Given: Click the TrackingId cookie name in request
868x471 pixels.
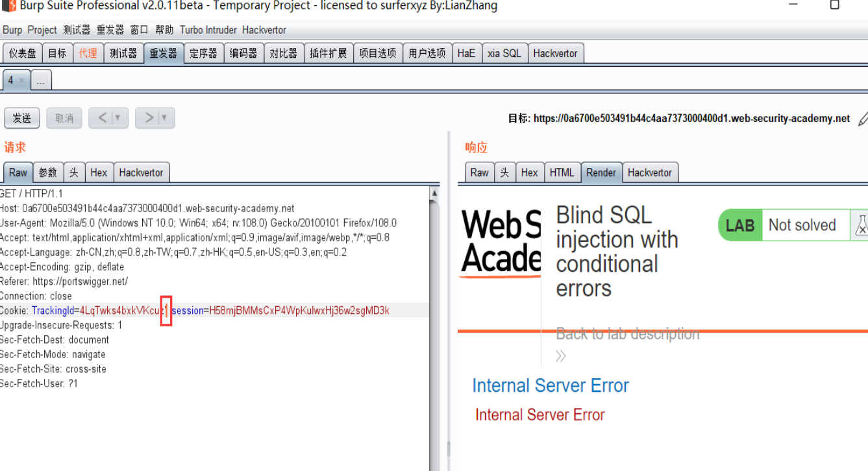Looking at the screenshot, I should click(x=53, y=311).
